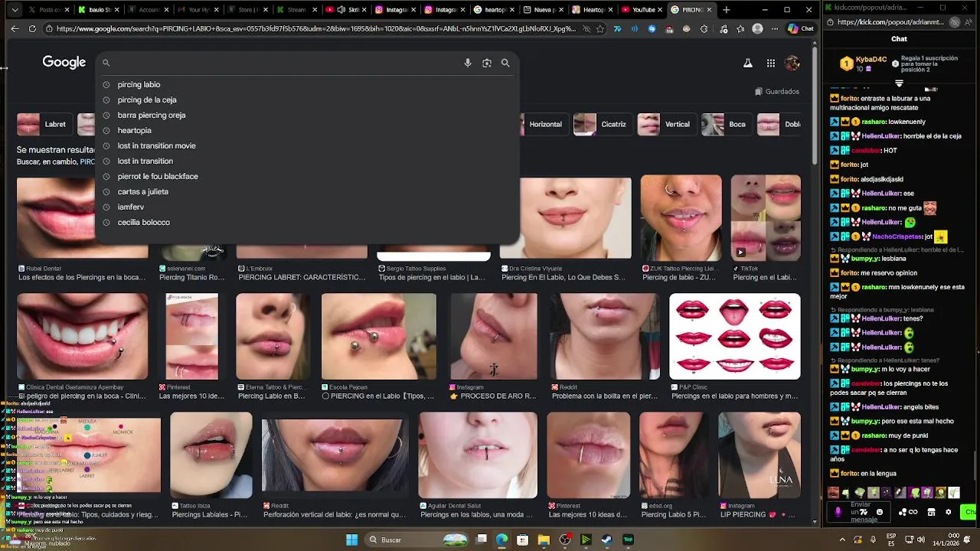Filter images by Boca chip
This screenshot has width=980, height=551.
tap(725, 124)
